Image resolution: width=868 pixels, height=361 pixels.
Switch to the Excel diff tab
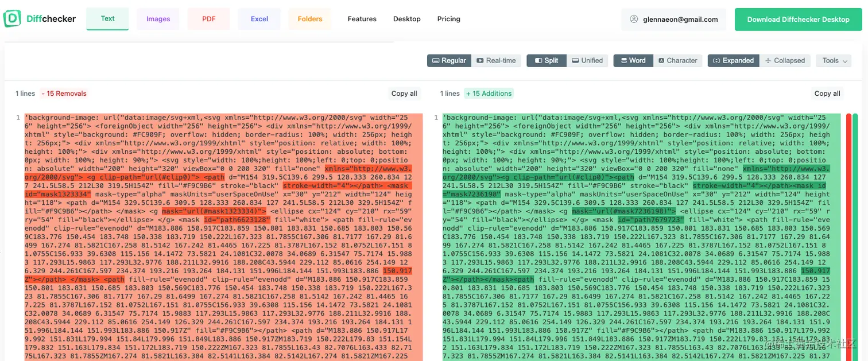[259, 19]
